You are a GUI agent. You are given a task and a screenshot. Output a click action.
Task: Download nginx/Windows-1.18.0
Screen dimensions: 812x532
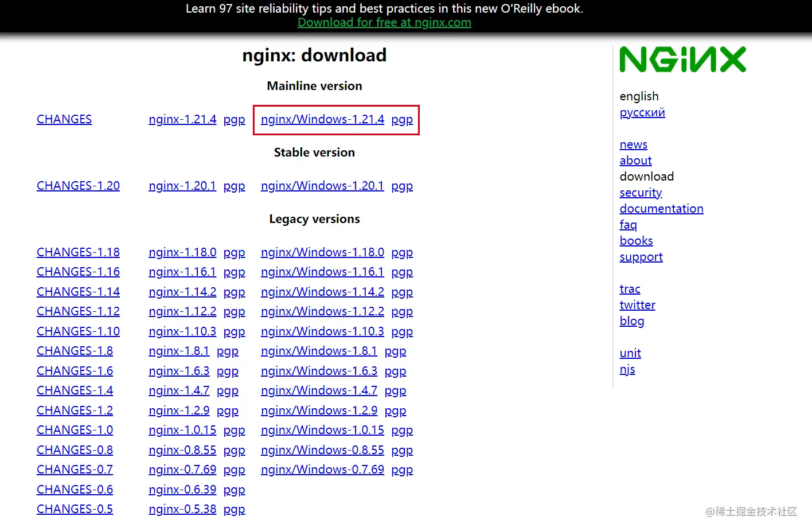(x=322, y=252)
